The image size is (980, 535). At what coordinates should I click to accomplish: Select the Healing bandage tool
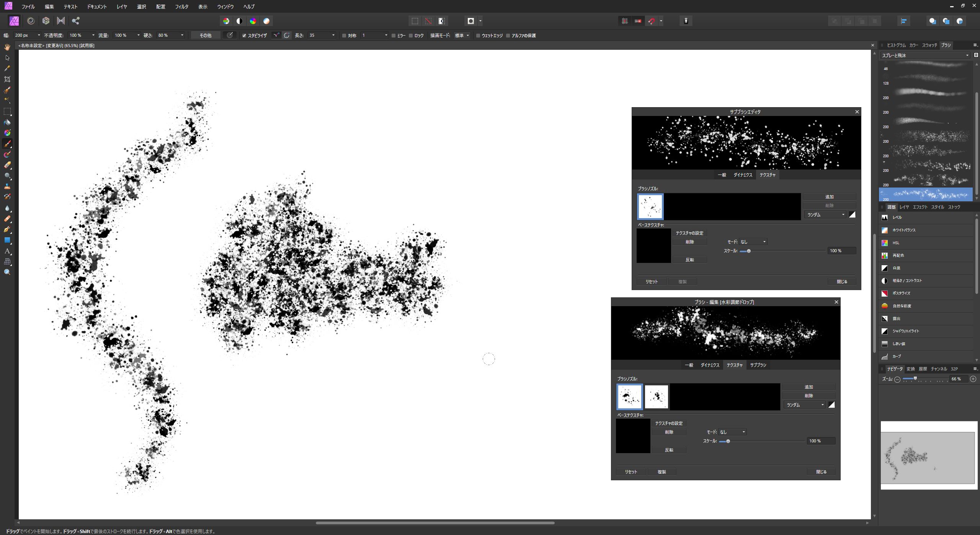point(7,219)
